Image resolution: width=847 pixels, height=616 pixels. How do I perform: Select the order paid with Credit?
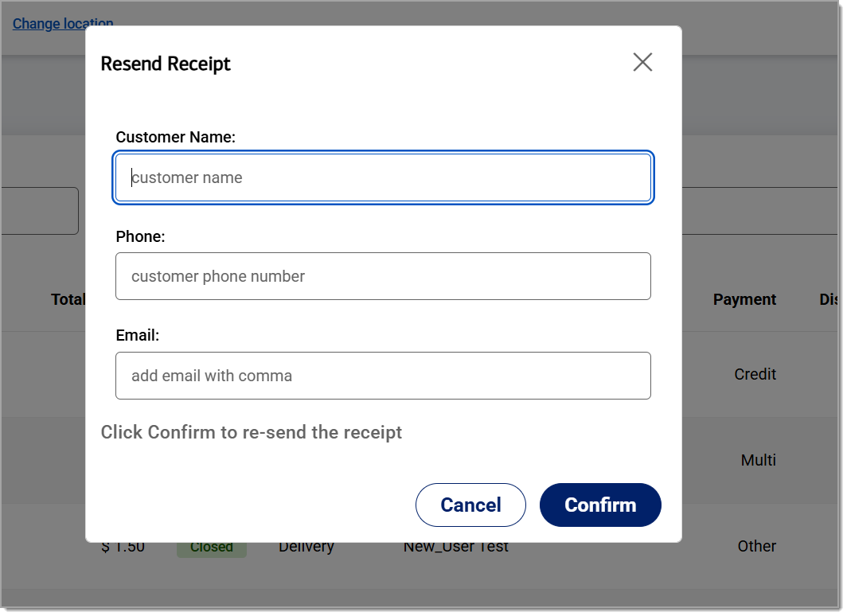click(755, 374)
